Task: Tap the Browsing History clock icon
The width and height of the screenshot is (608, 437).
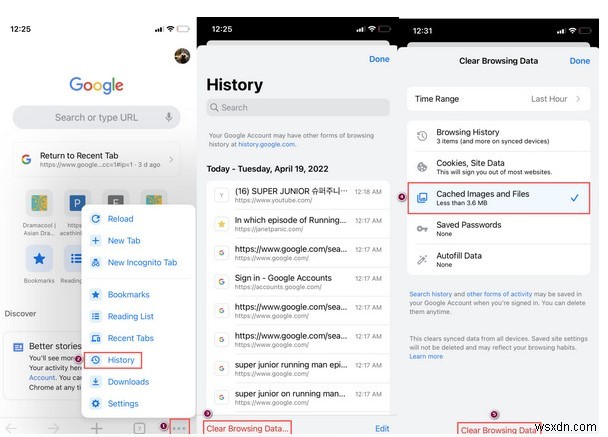Action: (422, 136)
